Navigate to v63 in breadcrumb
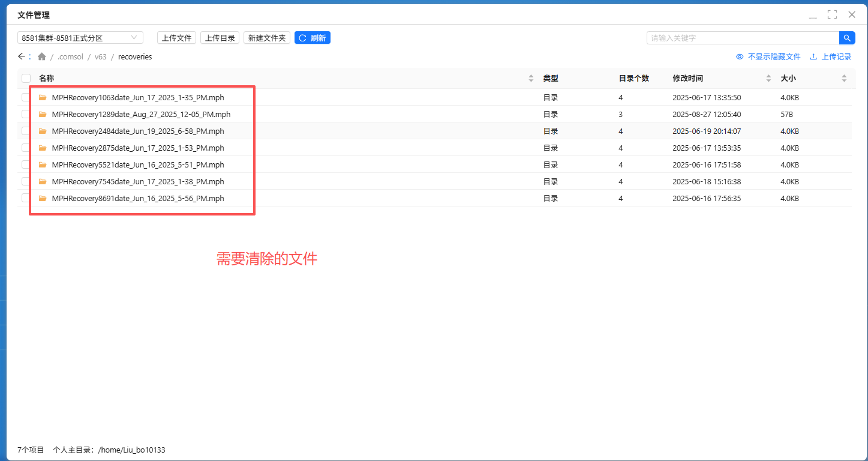Viewport: 868px width, 461px height. tap(100, 56)
